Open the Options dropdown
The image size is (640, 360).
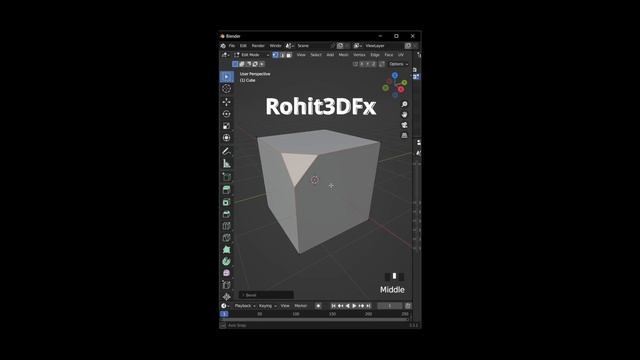[398, 64]
